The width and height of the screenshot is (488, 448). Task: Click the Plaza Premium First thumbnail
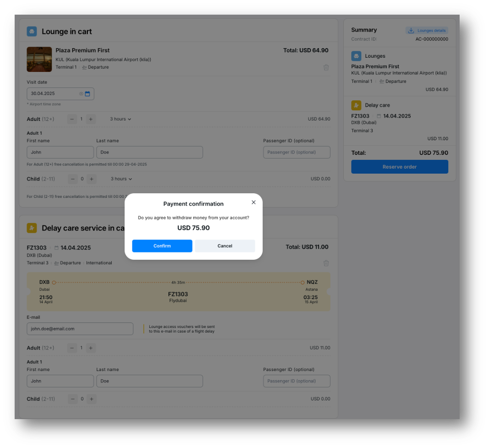[x=39, y=59]
